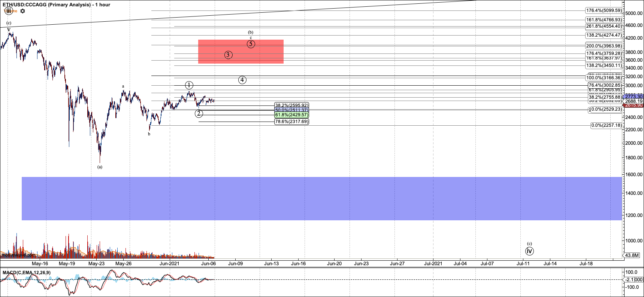Select the 78.6%(2317.69) retracement label
Screen dimensions: 644x297
(291, 122)
